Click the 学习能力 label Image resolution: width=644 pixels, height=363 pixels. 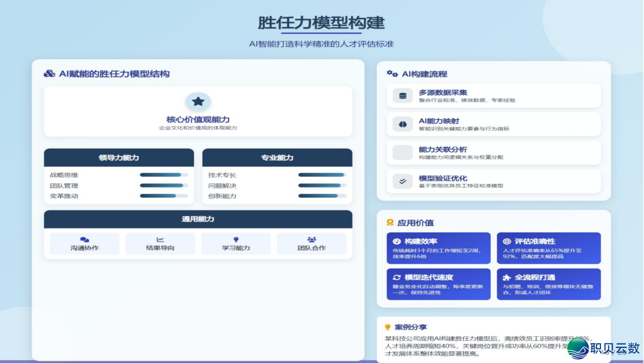[236, 248]
